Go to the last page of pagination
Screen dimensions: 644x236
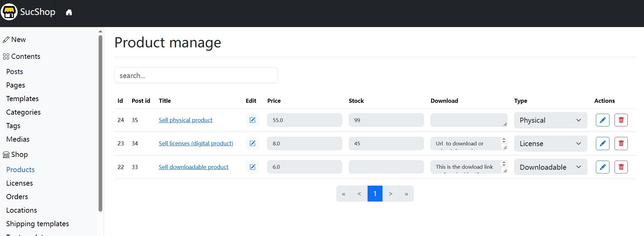[406, 194]
